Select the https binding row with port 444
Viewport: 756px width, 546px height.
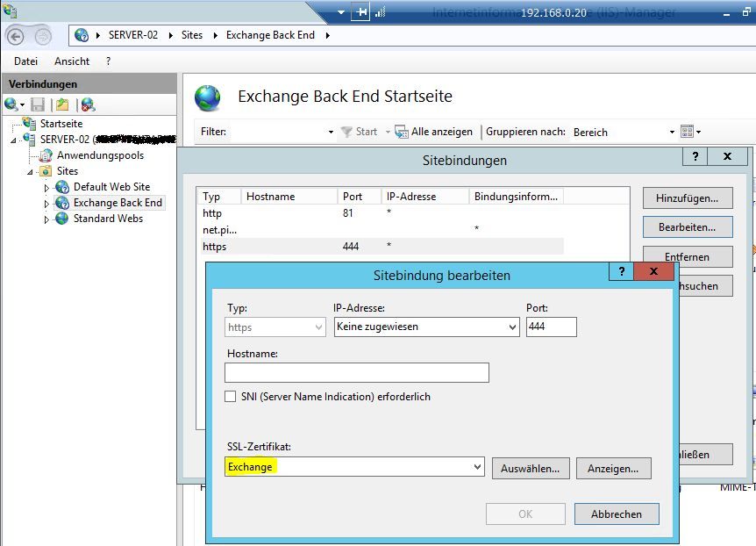(x=380, y=246)
